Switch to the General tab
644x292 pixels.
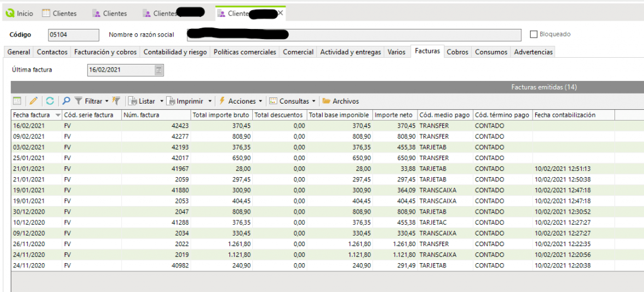click(x=19, y=52)
